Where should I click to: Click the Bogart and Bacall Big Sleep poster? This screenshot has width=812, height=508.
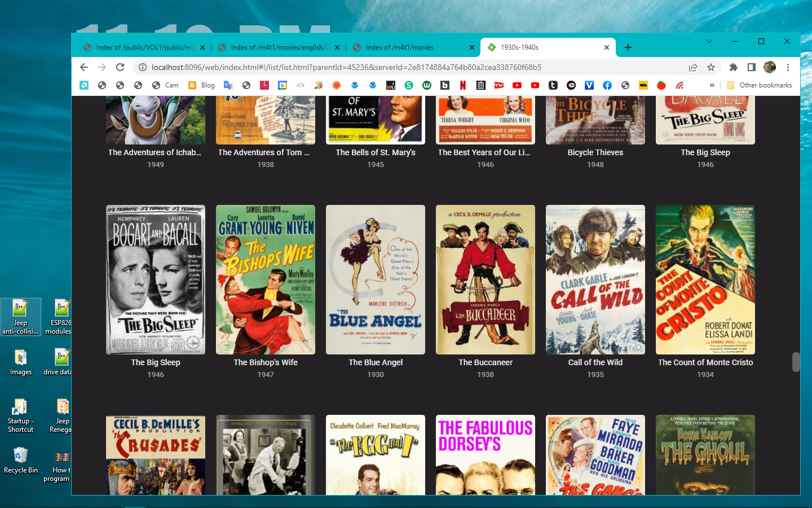coord(156,279)
